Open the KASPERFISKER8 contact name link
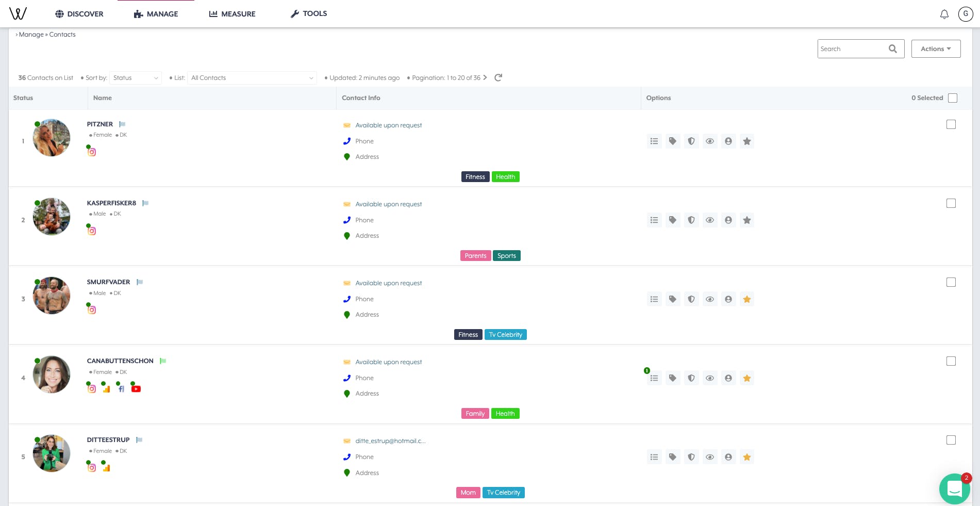 click(111, 203)
